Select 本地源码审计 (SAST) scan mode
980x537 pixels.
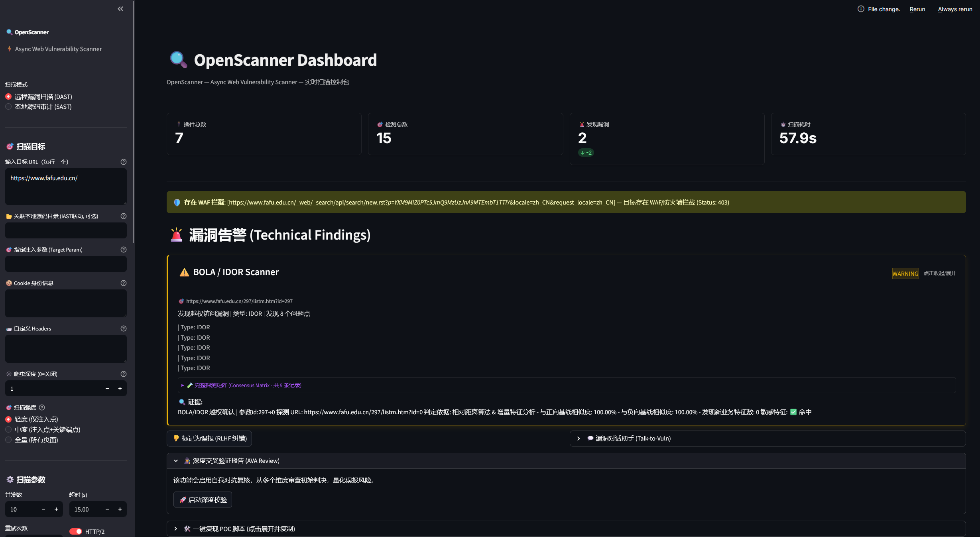click(8, 107)
